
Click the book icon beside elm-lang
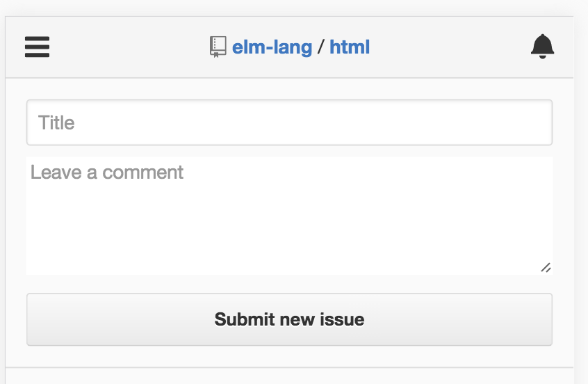[x=218, y=47]
